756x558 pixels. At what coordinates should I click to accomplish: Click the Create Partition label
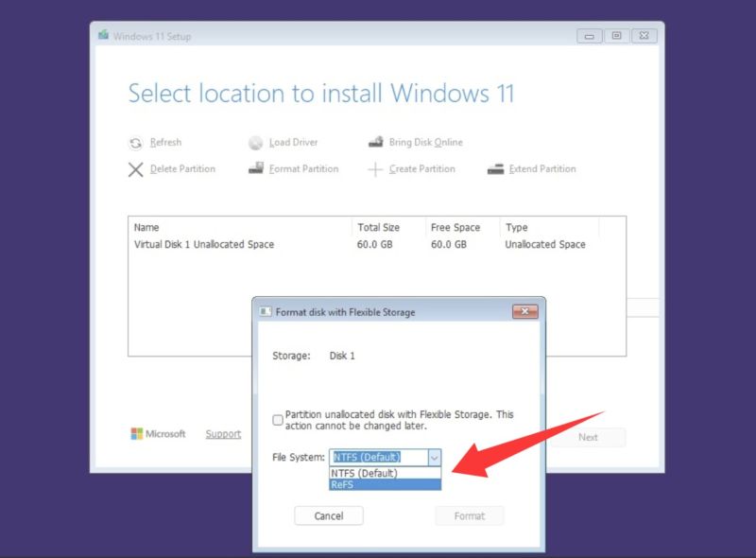point(421,169)
